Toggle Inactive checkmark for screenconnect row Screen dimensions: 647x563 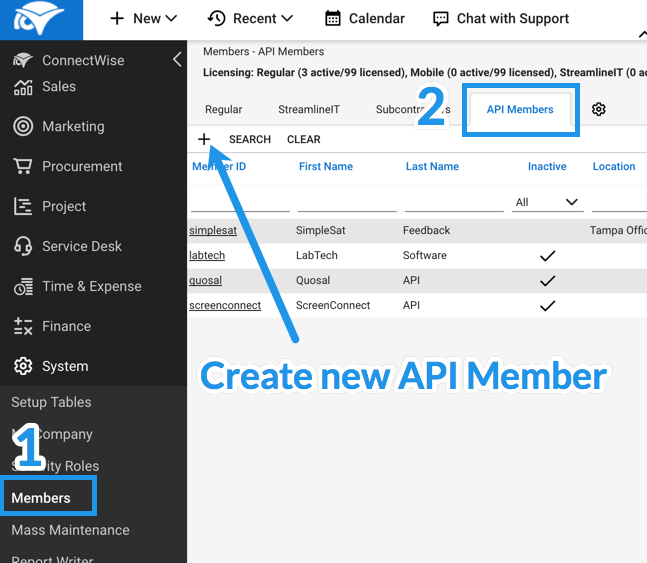coord(547,306)
